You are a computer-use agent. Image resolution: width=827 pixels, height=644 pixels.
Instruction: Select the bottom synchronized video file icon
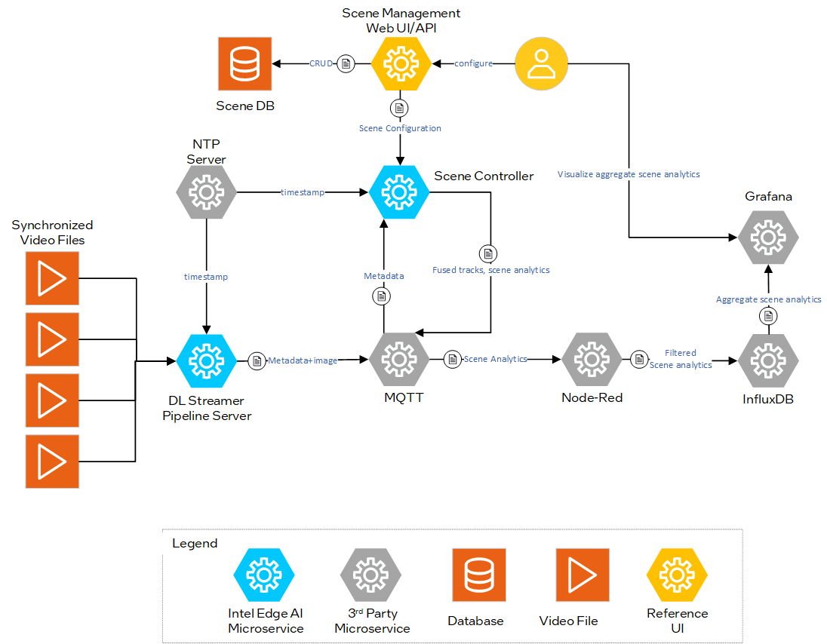[x=52, y=460]
